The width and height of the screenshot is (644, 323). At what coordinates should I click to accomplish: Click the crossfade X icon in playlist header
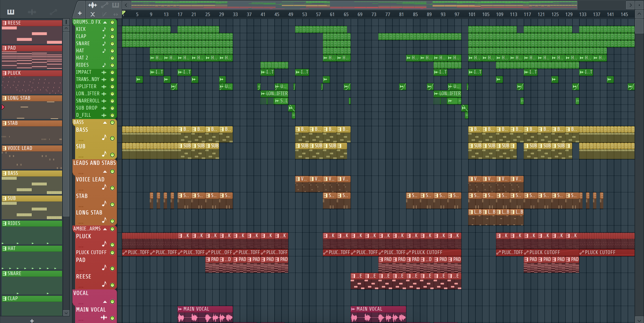coord(93,14)
